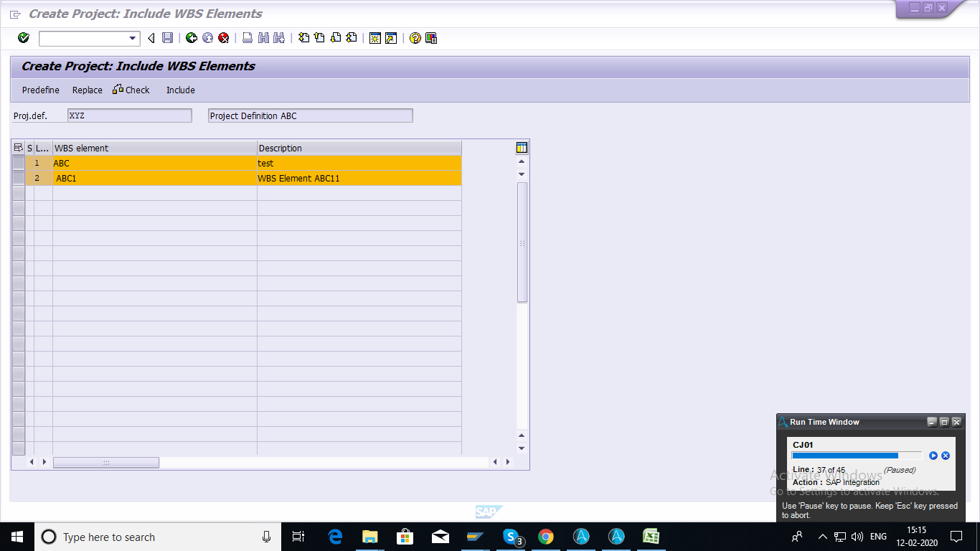Click the Save diskette icon
This screenshot has width=980, height=551.
click(x=167, y=38)
